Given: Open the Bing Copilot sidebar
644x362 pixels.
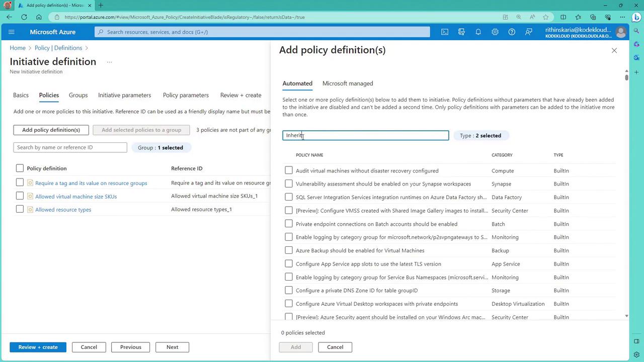Looking at the screenshot, I should [x=636, y=17].
